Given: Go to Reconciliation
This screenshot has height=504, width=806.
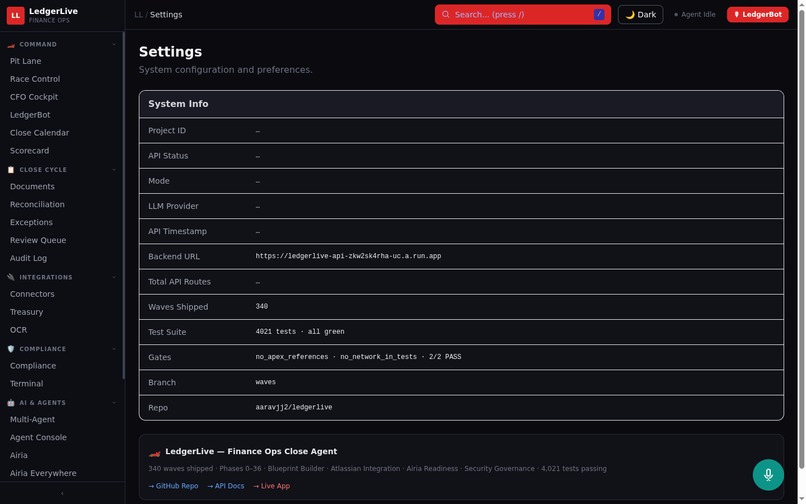Looking at the screenshot, I should pos(37,204).
